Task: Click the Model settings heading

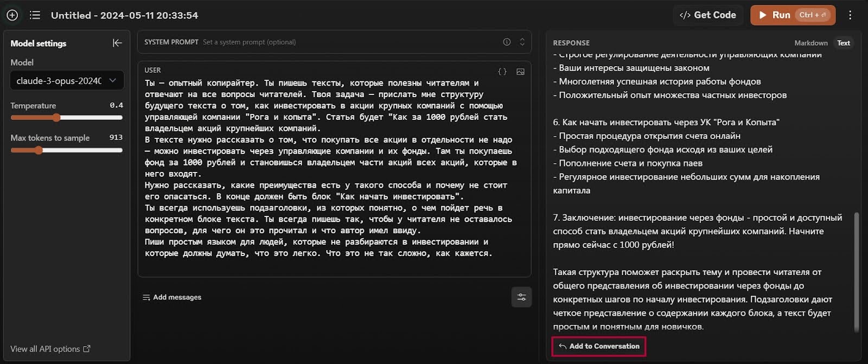Action: [39, 43]
